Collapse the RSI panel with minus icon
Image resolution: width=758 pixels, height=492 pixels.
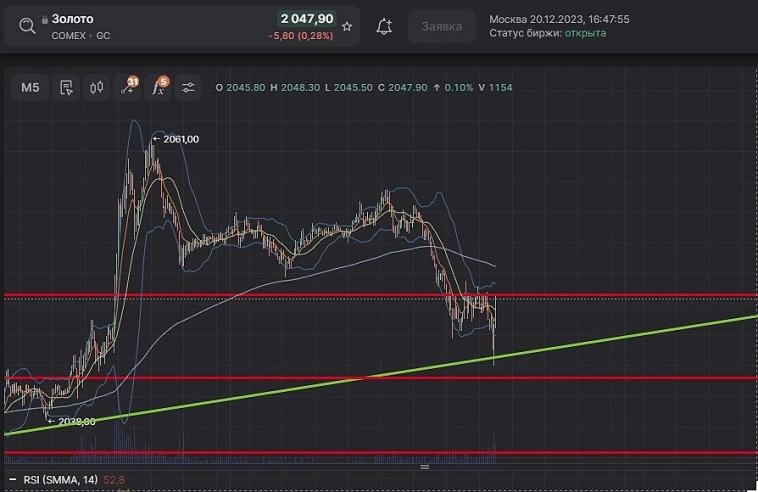[13, 482]
